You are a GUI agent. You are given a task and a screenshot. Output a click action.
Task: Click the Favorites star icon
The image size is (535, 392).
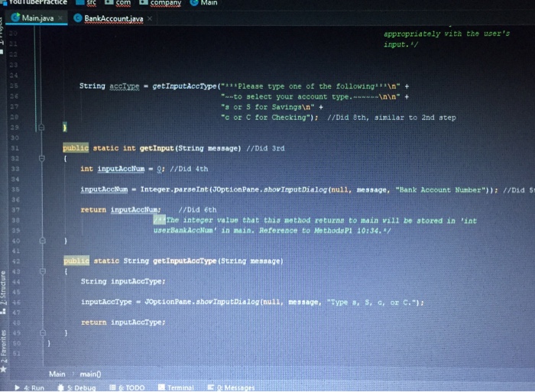point(3,369)
